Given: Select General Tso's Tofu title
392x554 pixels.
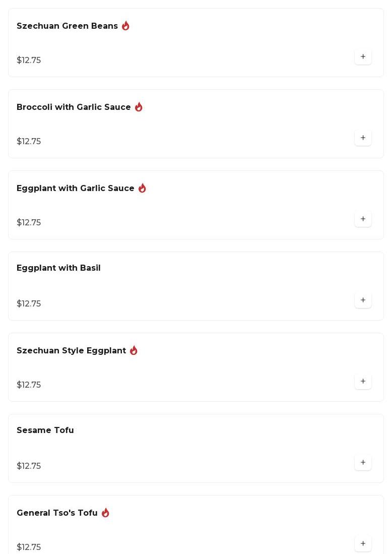Looking at the screenshot, I should point(57,513).
